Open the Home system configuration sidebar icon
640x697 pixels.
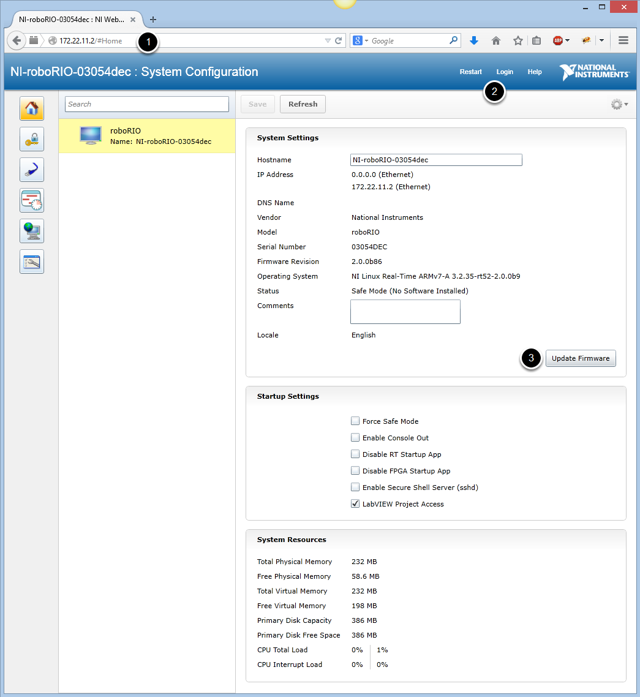[32, 108]
